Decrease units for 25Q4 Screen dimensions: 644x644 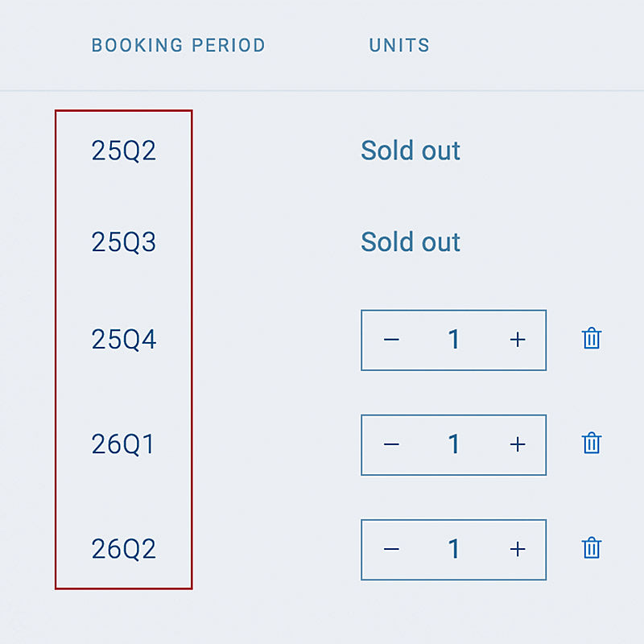point(391,340)
